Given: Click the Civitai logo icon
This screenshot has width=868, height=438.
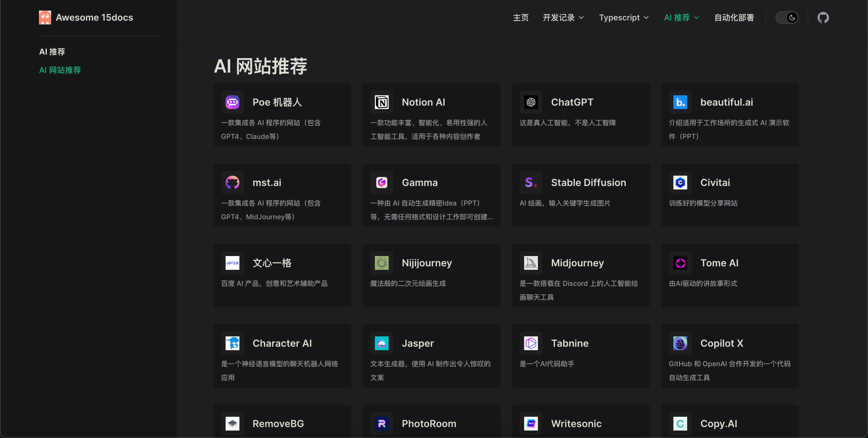Looking at the screenshot, I should (x=680, y=183).
